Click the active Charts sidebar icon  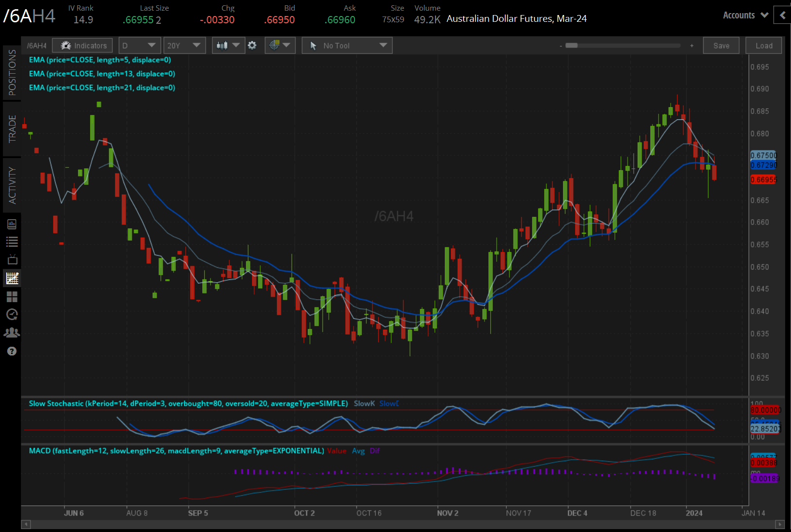tap(12, 278)
